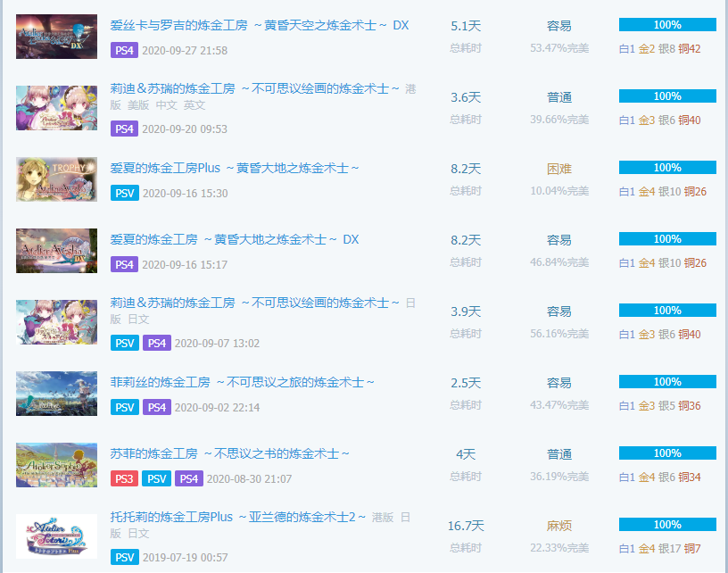Click PSV tag in 菲莉丝 row
Image resolution: width=728 pixels, height=573 pixels.
pos(124,408)
